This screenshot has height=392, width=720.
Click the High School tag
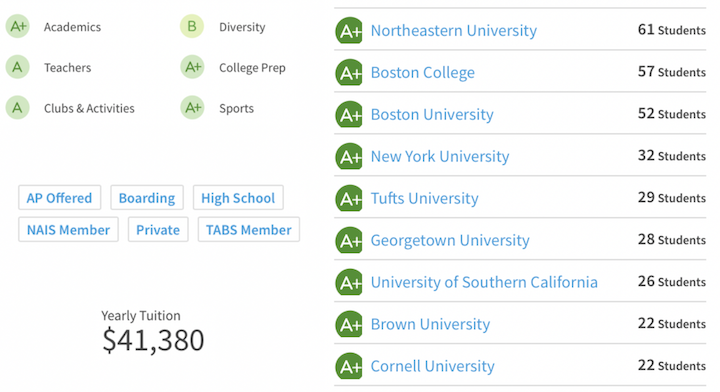238,198
